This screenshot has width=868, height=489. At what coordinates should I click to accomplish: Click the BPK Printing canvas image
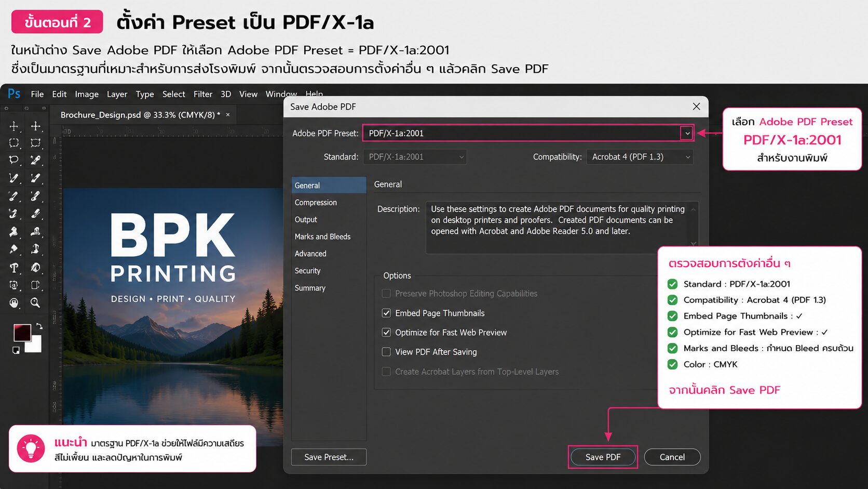pos(173,317)
